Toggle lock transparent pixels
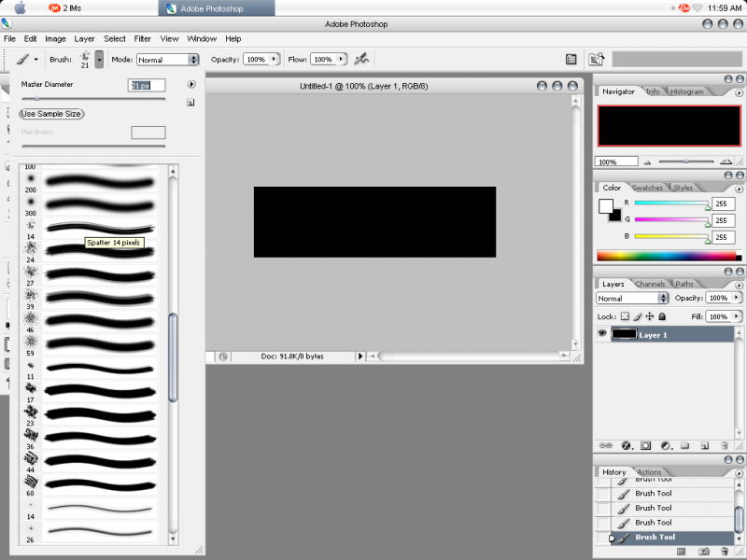 [625, 316]
